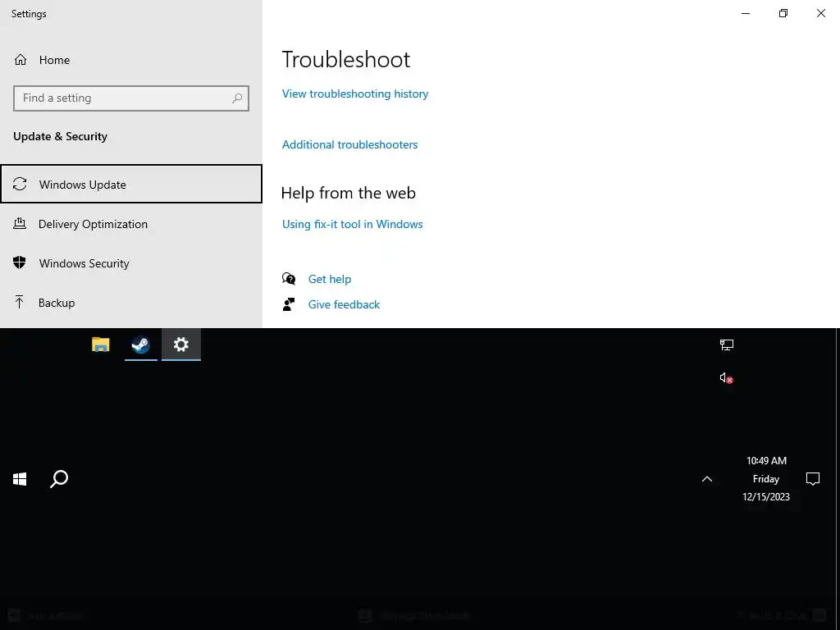Open the network tray icon

point(727,345)
